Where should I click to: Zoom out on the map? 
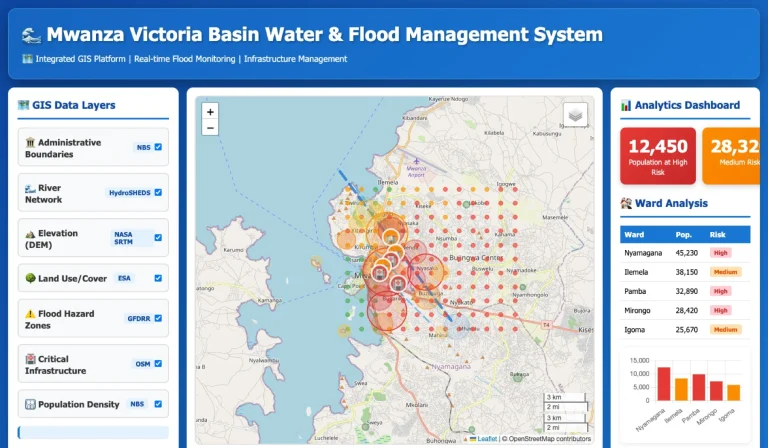click(210, 128)
